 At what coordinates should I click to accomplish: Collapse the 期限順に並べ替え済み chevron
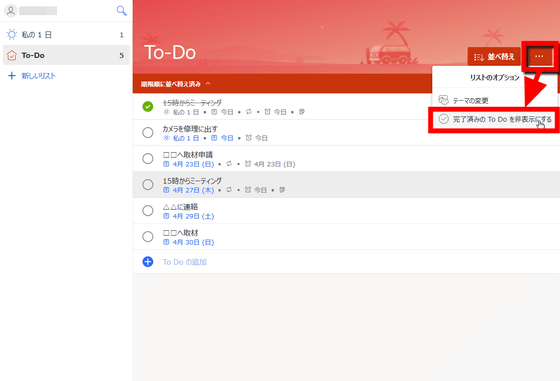[x=208, y=84]
